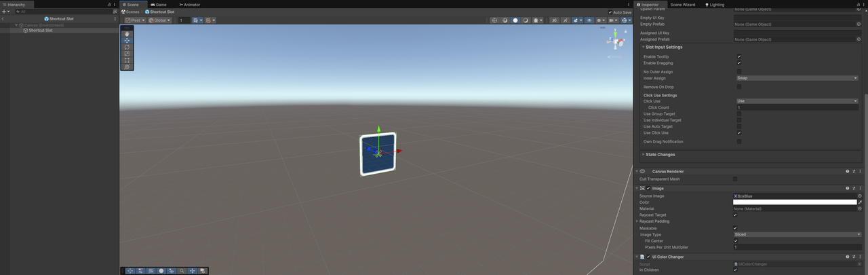Pick Assigned Prefab object selector
The height and width of the screenshot is (275, 868).
(x=860, y=39)
